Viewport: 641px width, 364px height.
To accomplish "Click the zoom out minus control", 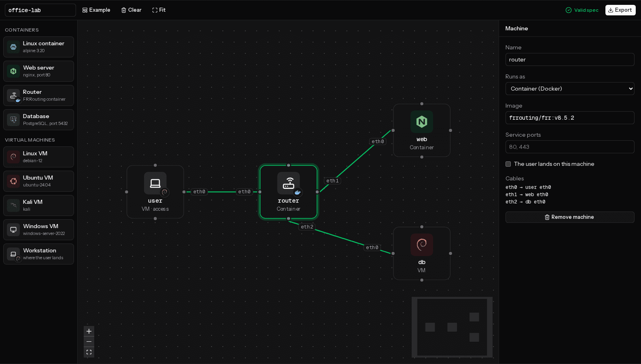I will tap(89, 342).
